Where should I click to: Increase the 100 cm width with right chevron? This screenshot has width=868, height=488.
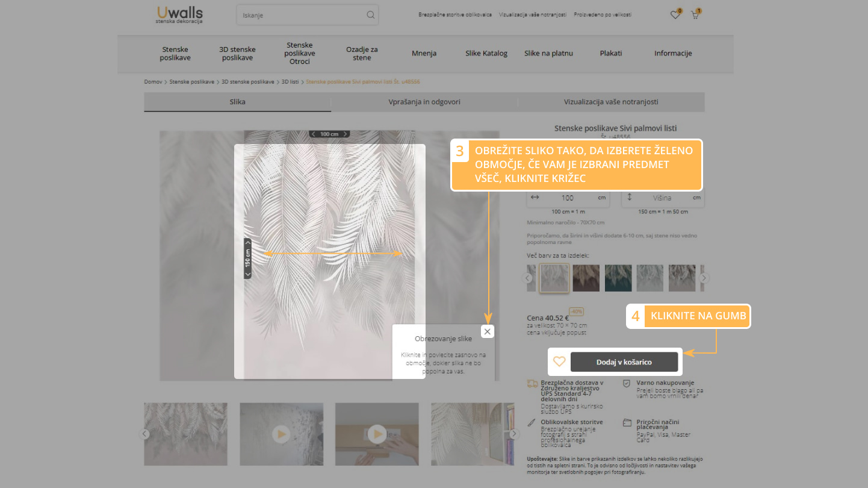click(346, 134)
